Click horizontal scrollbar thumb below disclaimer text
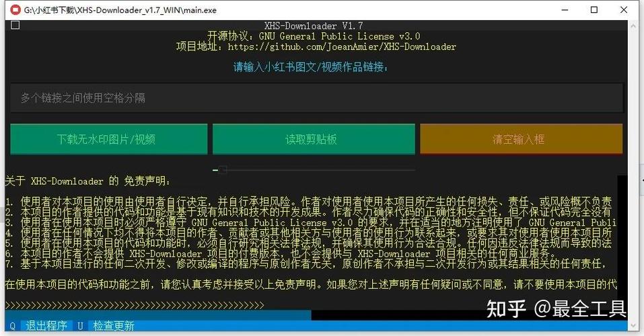Screen dimensions: 644x336 click(158, 315)
